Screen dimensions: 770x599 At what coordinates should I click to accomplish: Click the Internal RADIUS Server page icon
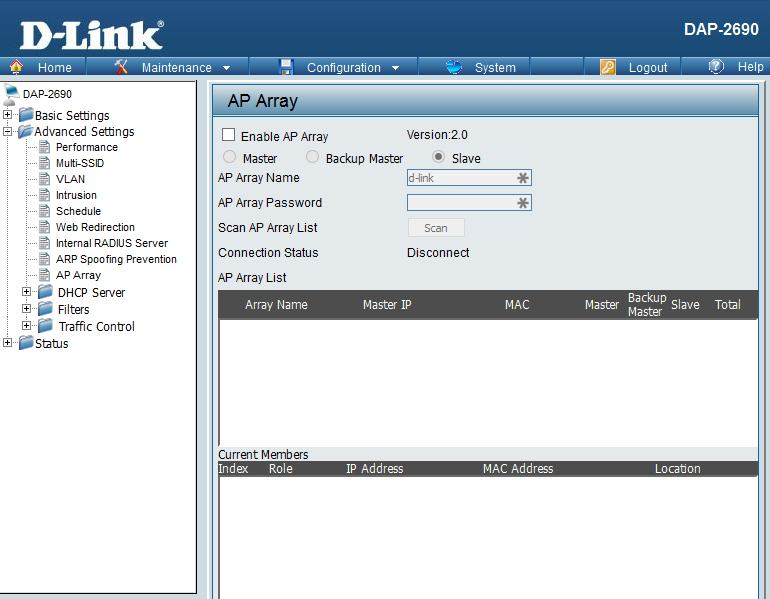pyautogui.click(x=45, y=243)
